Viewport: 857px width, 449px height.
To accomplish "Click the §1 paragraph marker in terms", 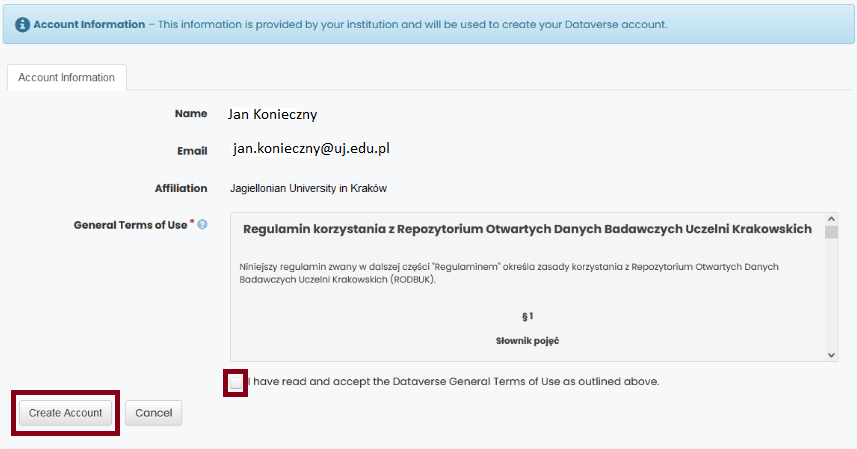I will [527, 316].
